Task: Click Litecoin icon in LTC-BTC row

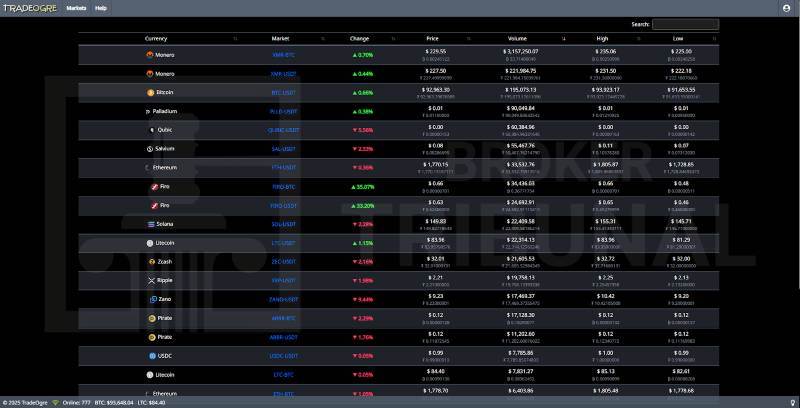Action: point(150,374)
